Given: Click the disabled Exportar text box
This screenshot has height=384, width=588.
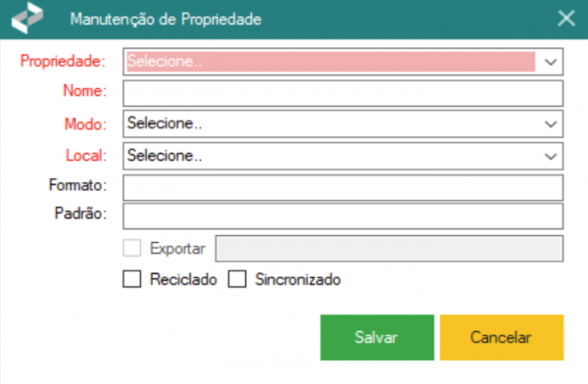Looking at the screenshot, I should [x=389, y=248].
